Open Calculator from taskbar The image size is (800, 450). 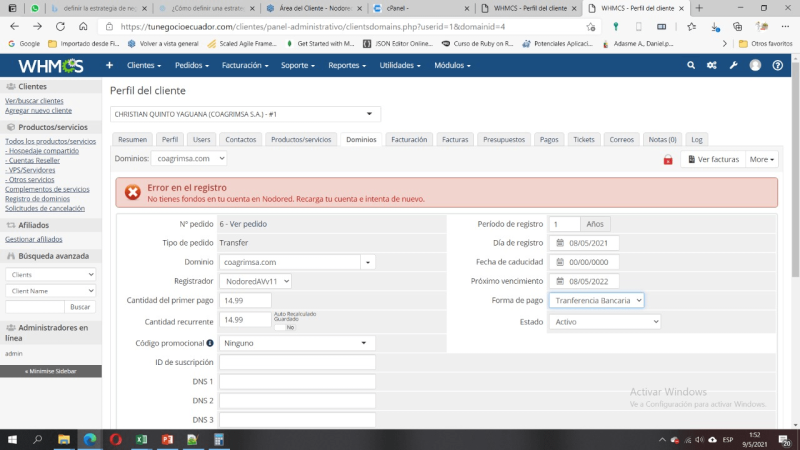click(219, 439)
